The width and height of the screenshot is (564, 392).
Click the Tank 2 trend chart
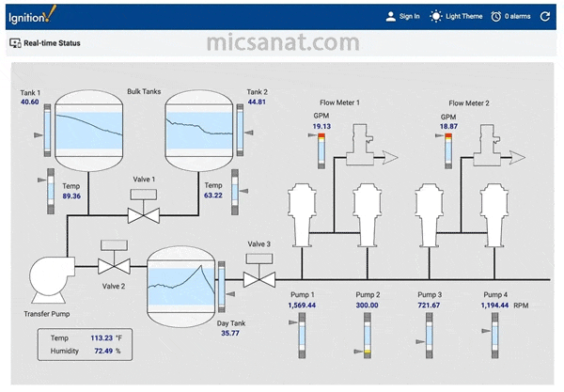click(199, 131)
